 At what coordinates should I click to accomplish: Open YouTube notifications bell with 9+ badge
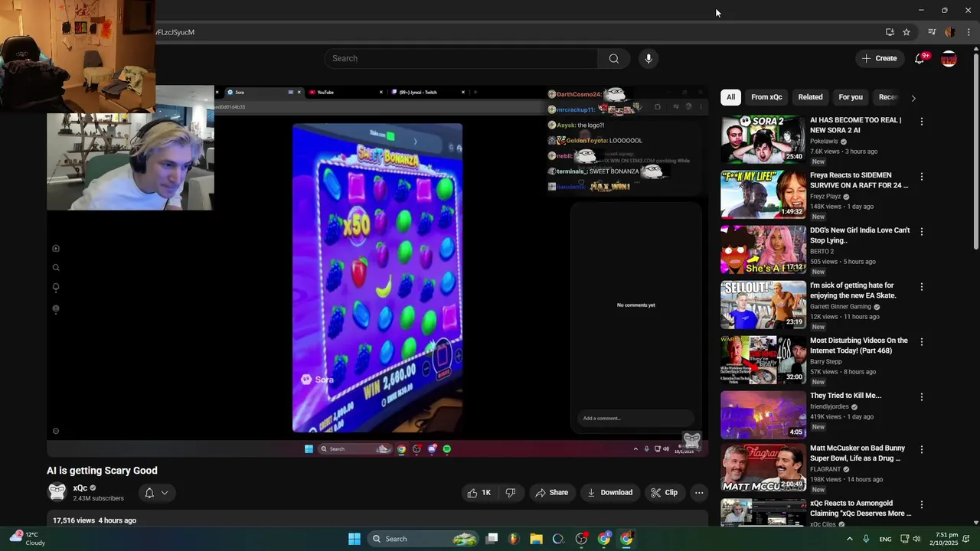[920, 59]
